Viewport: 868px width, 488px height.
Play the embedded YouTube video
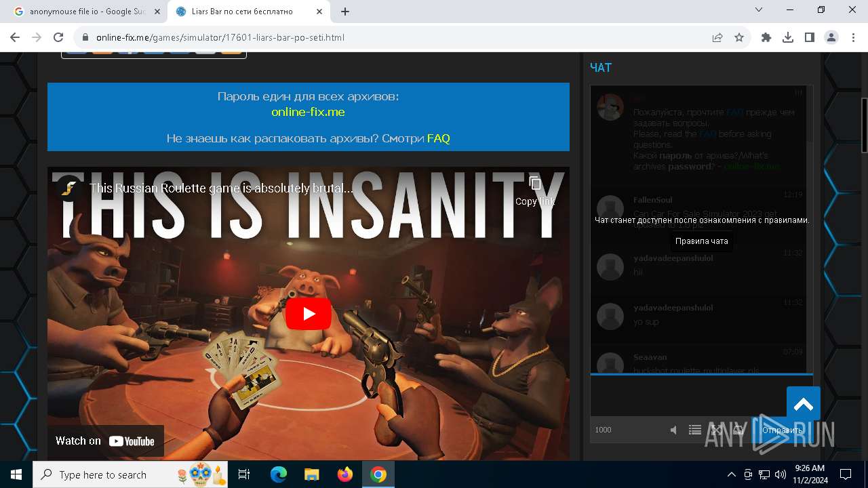309,314
